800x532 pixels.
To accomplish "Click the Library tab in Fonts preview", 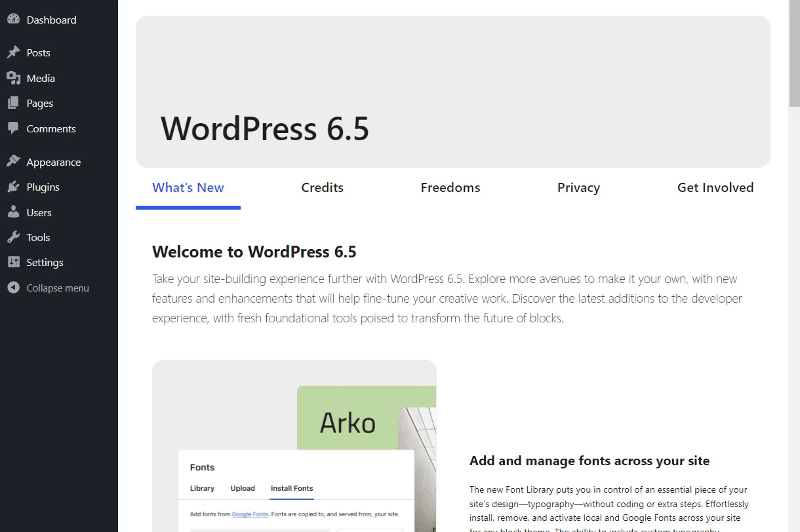I will [202, 488].
